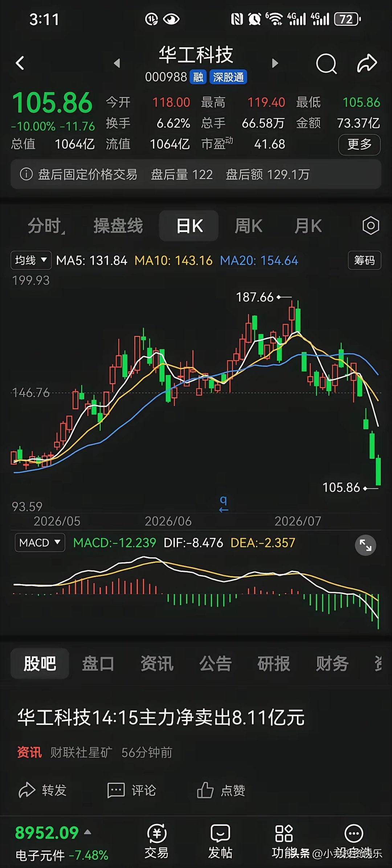Open the 财务 financials tab

coord(332,664)
